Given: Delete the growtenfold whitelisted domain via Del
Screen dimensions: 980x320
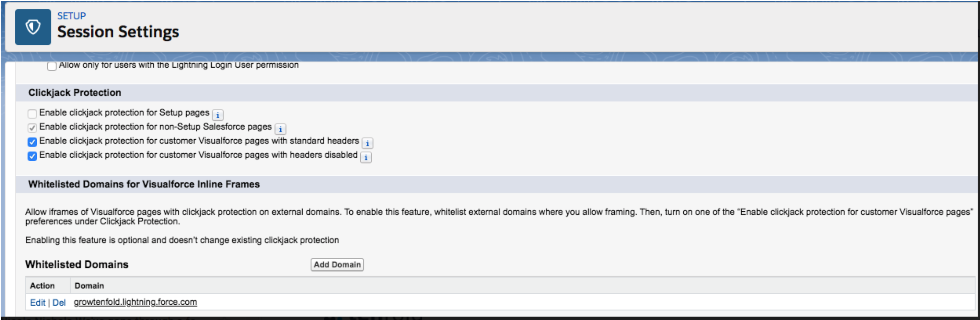Looking at the screenshot, I should point(59,302).
